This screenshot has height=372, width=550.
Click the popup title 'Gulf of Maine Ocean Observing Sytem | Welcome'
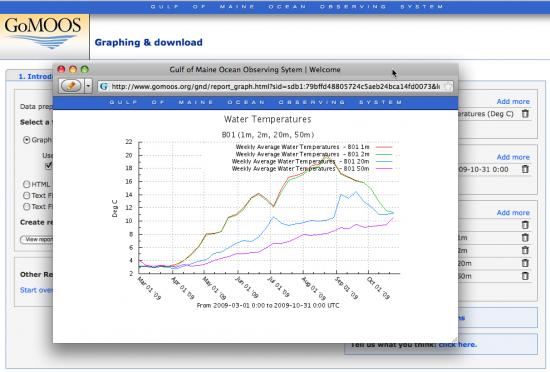tap(255, 69)
